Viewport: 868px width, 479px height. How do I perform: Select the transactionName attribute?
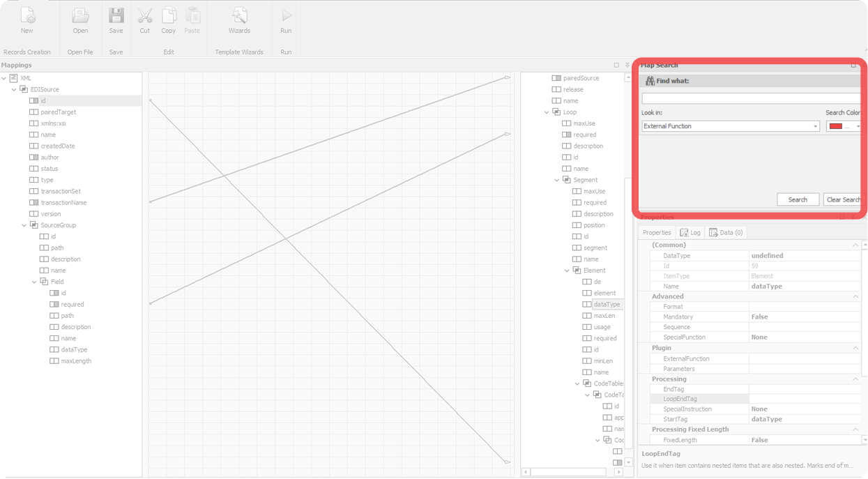63,203
